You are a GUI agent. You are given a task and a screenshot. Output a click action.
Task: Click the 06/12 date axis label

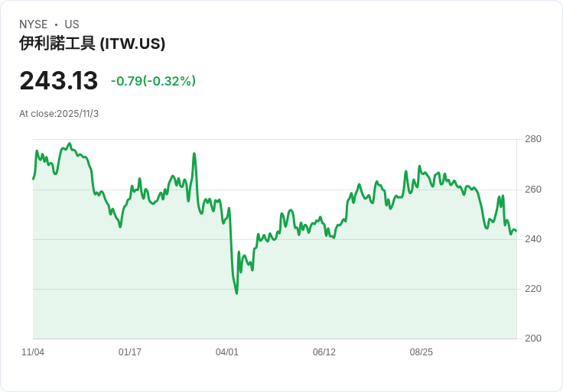pyautogui.click(x=324, y=352)
